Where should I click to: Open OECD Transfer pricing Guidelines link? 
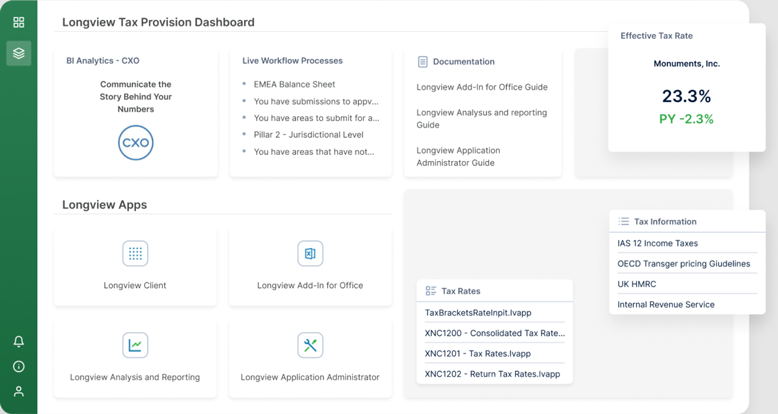683,264
